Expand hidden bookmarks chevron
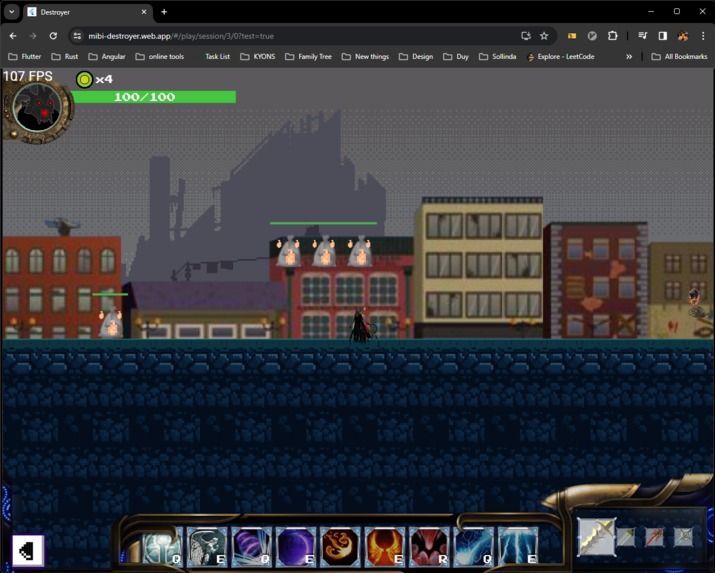Screen dimensions: 715x573 629,57
